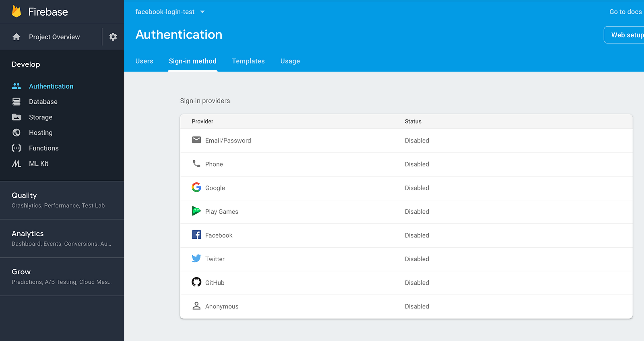This screenshot has width=644, height=341.
Task: Expand the Analytics section
Action: (x=28, y=234)
